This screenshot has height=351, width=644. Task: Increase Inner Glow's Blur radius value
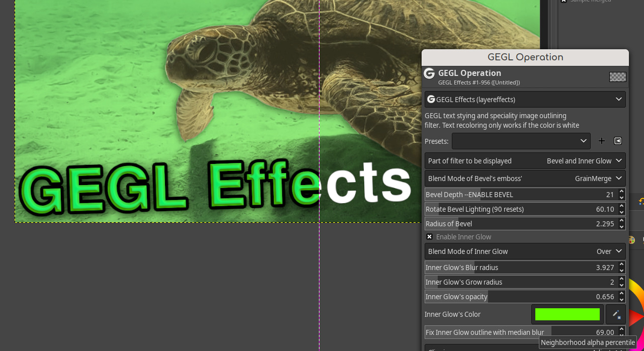tap(622, 265)
